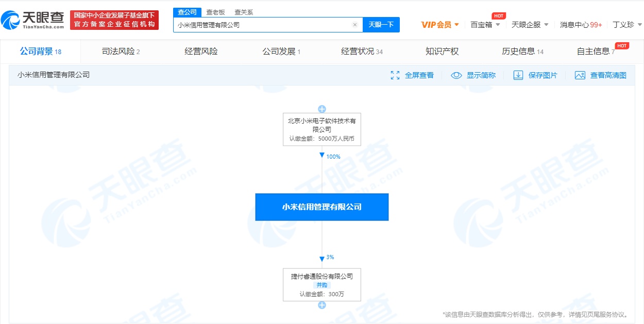Expand the plus node above 北京小米电子软件技术有限公司
This screenshot has height=324, width=644.
pos(322,109)
